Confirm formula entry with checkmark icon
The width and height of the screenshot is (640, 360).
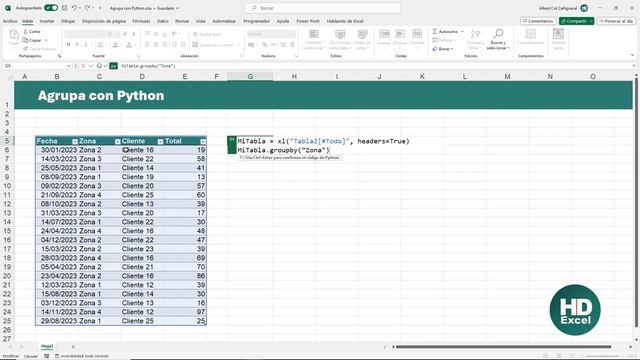[x=91, y=66]
